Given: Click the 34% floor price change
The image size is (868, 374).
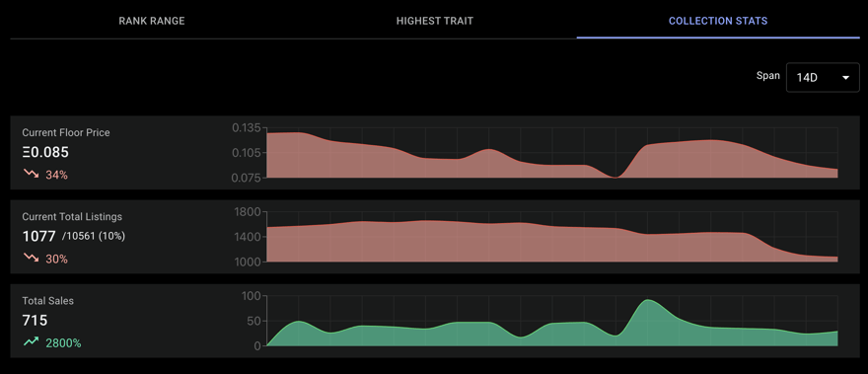Looking at the screenshot, I should tap(56, 175).
